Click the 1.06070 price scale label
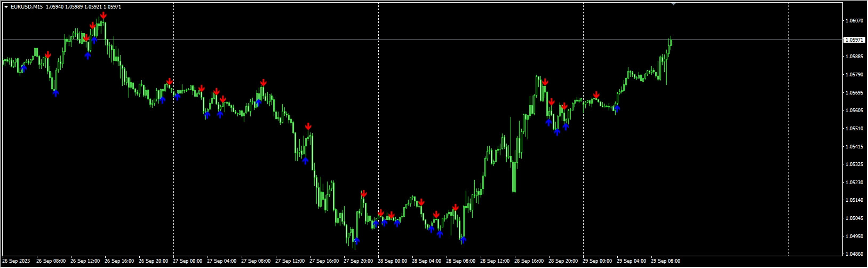Image resolution: width=868 pixels, height=268 pixels. coord(854,21)
